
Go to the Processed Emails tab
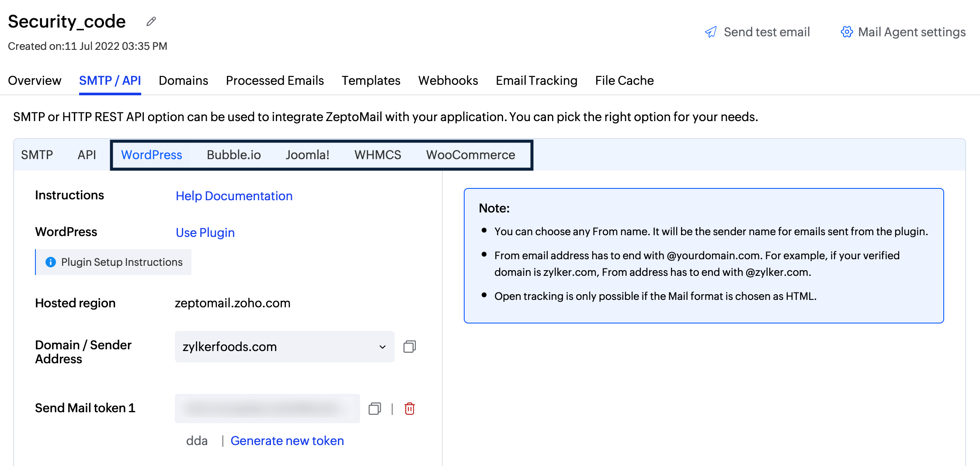275,80
